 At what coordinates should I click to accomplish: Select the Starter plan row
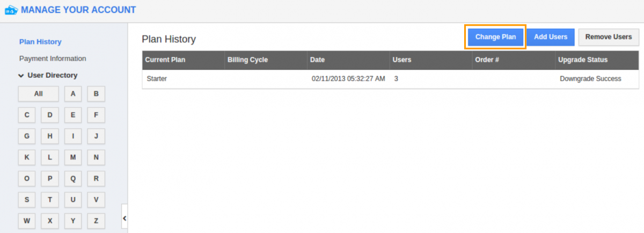(157, 79)
